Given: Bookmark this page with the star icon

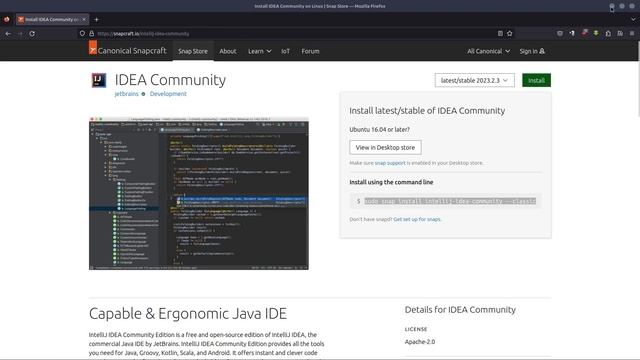Looking at the screenshot, I should (510, 33).
